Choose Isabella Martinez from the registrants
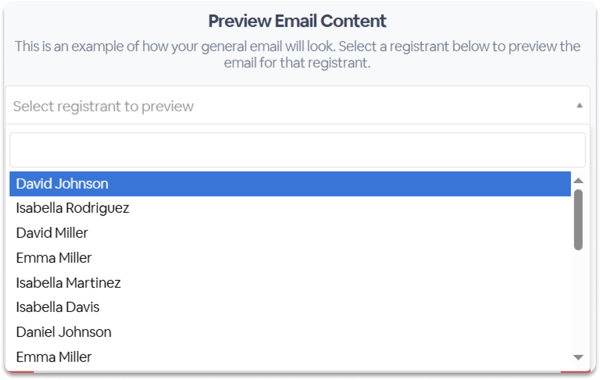This screenshot has height=380, width=600. click(290, 283)
